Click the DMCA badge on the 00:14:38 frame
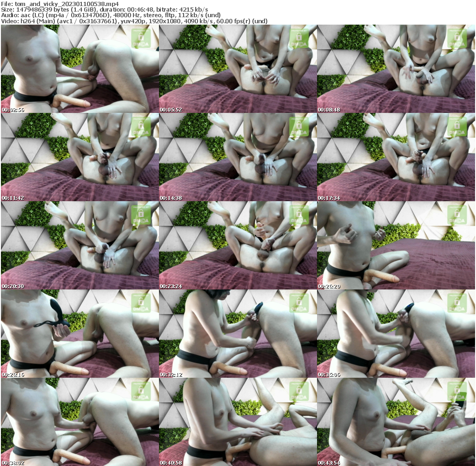476x466 pixels. (298, 126)
